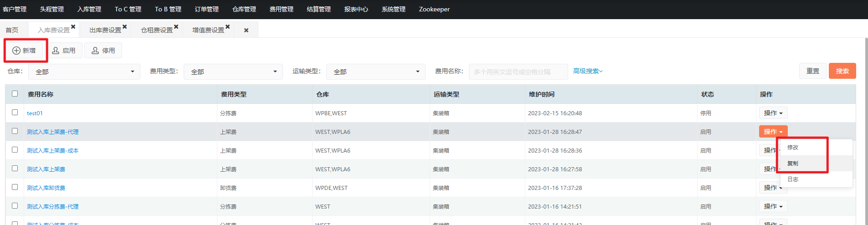Screen dimensions: 868x225
Task: Open 操作 dropdown for test01 row
Action: [773, 113]
